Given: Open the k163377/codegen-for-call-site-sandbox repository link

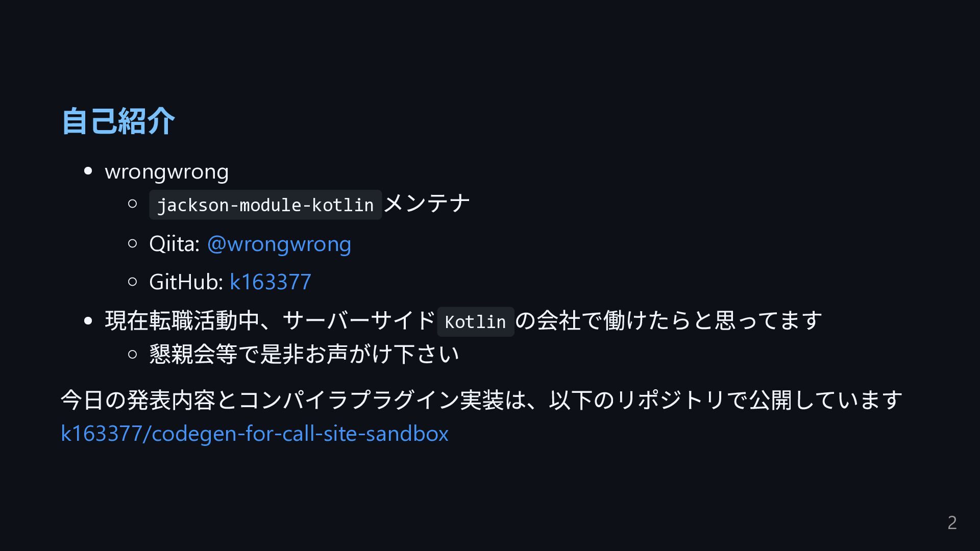Looking at the screenshot, I should tap(254, 433).
